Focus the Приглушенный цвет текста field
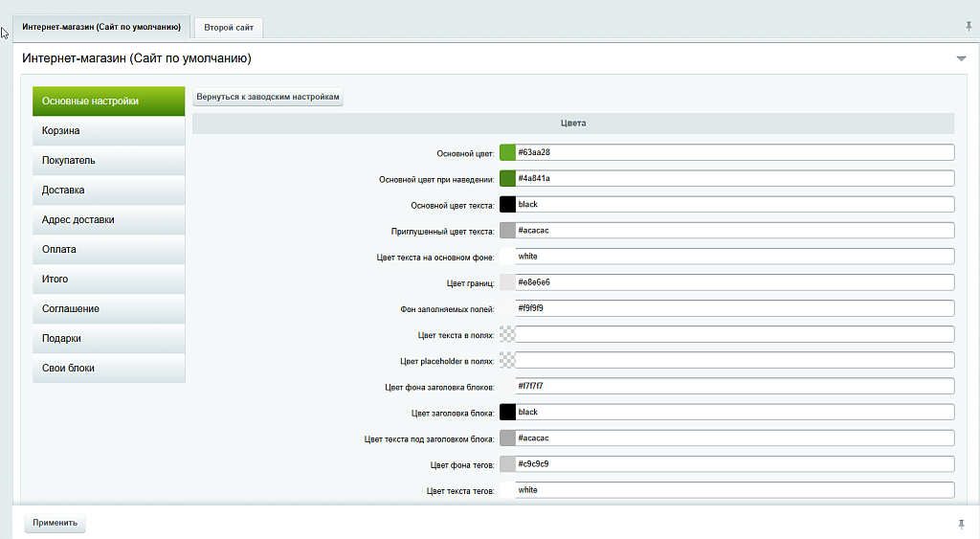Image resolution: width=980 pixels, height=539 pixels. (x=735, y=231)
